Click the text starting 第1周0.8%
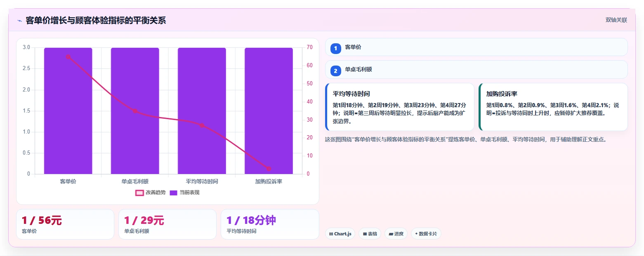This screenshot has height=256, width=644. click(x=552, y=109)
